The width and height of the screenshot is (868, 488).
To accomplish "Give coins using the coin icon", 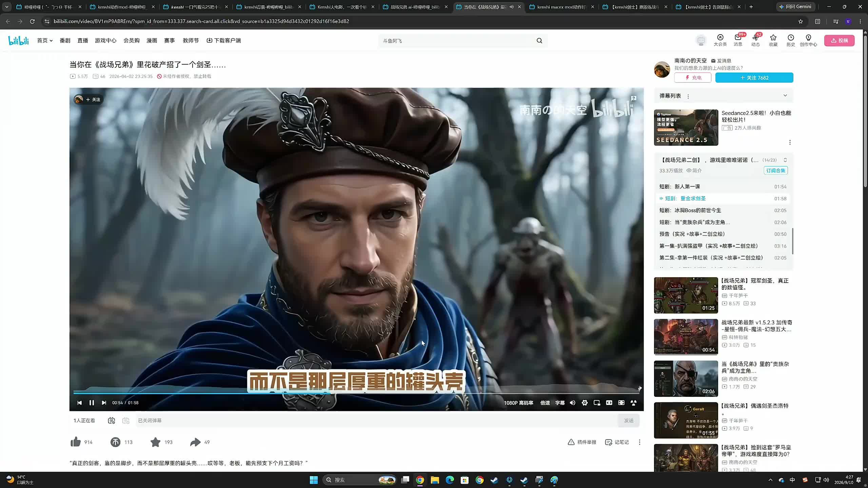I will [115, 442].
